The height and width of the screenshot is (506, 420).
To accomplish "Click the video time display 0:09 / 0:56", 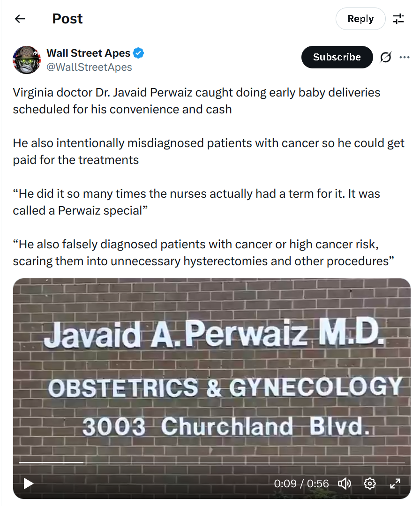I will pos(301,484).
